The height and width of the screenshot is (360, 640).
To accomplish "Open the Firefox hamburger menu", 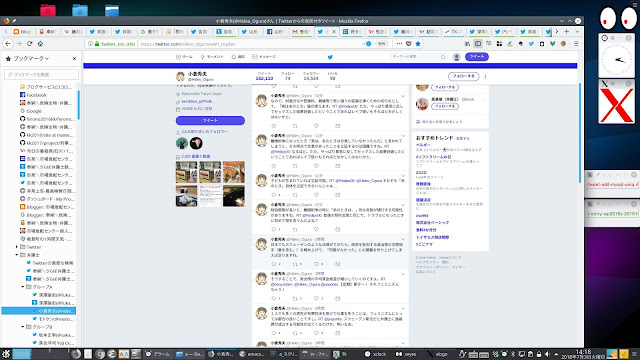I will 576,44.
